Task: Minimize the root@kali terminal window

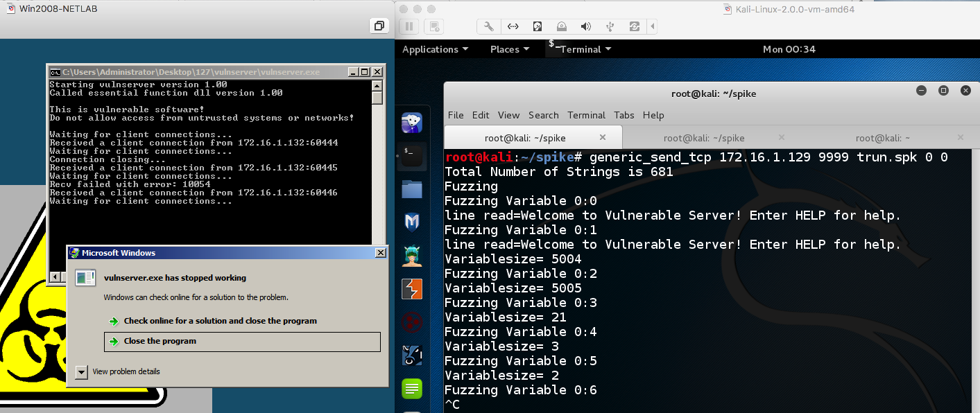Action: (x=921, y=91)
